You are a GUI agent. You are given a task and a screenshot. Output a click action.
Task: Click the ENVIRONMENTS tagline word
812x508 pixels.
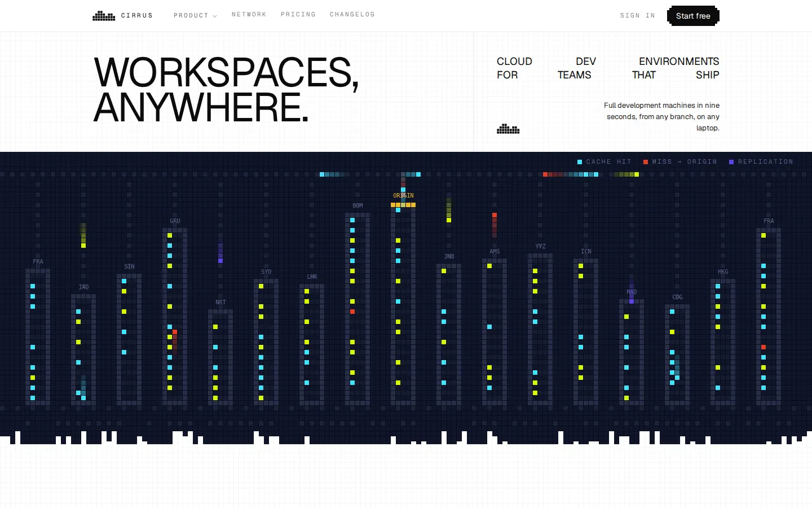point(679,62)
